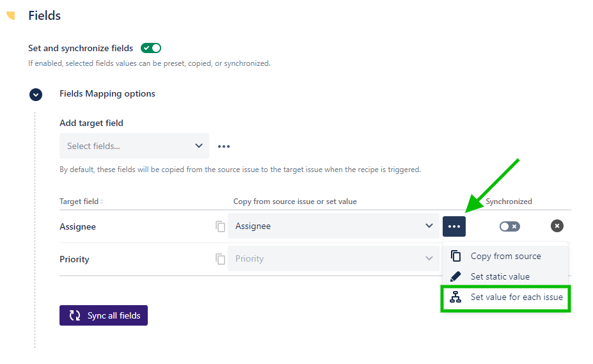This screenshot has width=593, height=364.
Task: Click the copy icon beside Priority row
Action: click(x=221, y=259)
